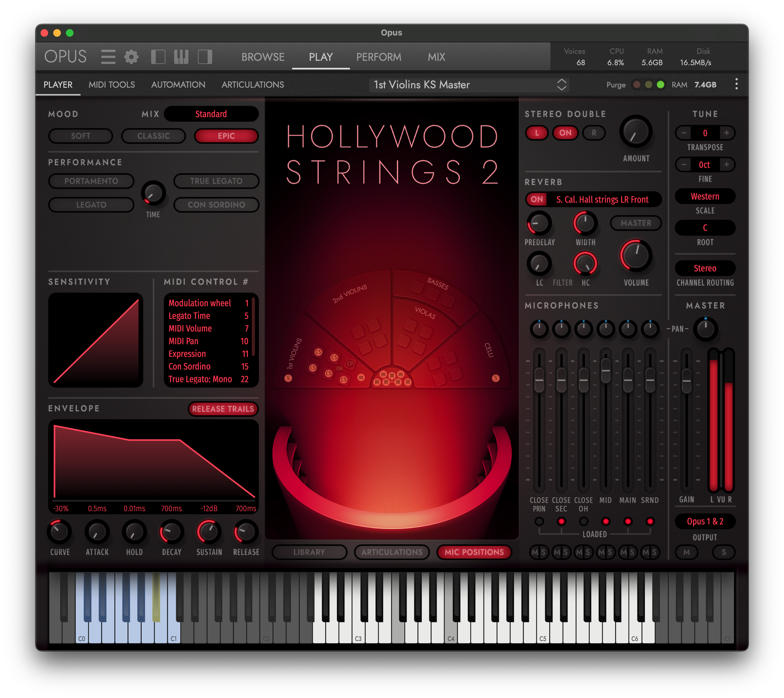Open the Stereo channel routing dropdown
784x698 pixels.
click(705, 268)
